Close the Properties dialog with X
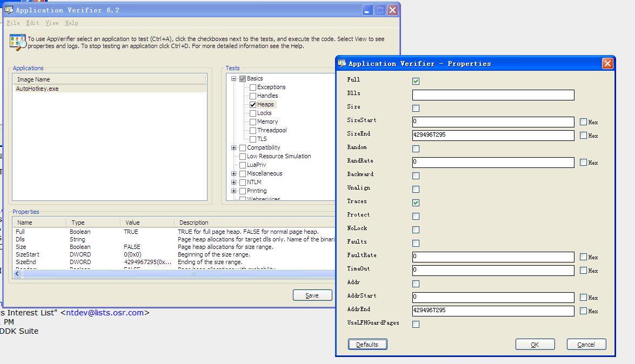Image resolution: width=635 pixels, height=364 pixels. pos(607,64)
